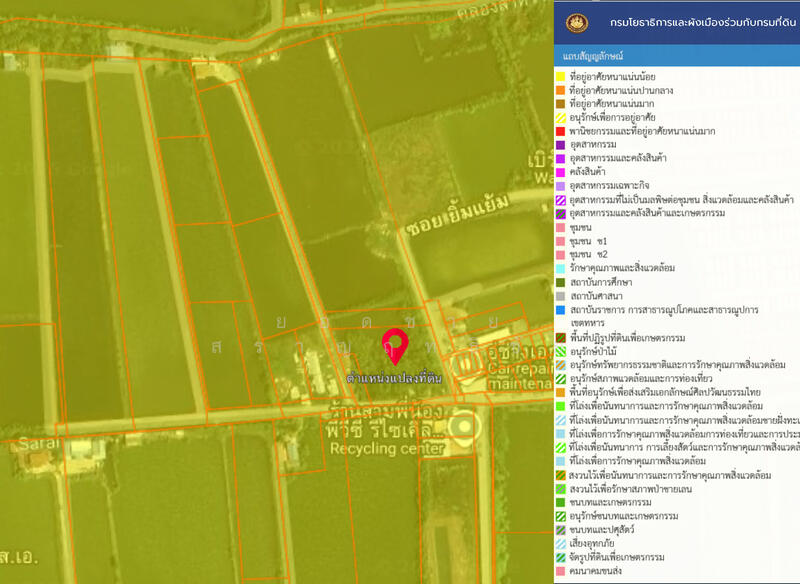Click the red commercial zone legend swatch
800x584 pixels.
point(560,131)
